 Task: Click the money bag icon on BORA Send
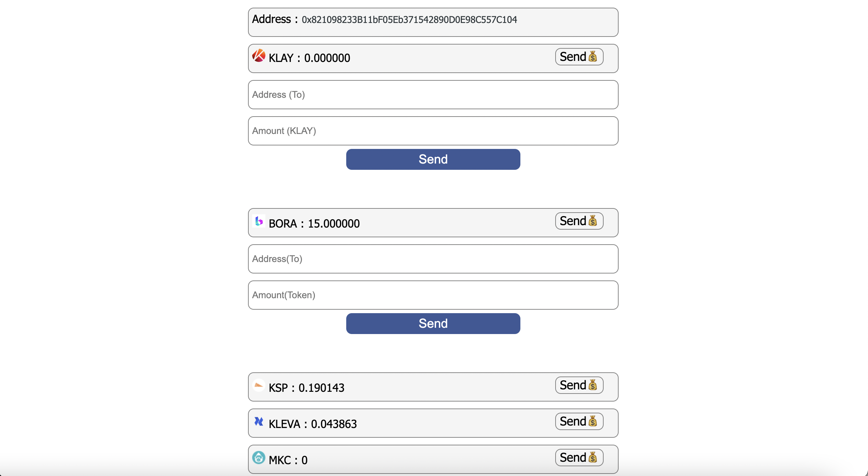click(593, 221)
